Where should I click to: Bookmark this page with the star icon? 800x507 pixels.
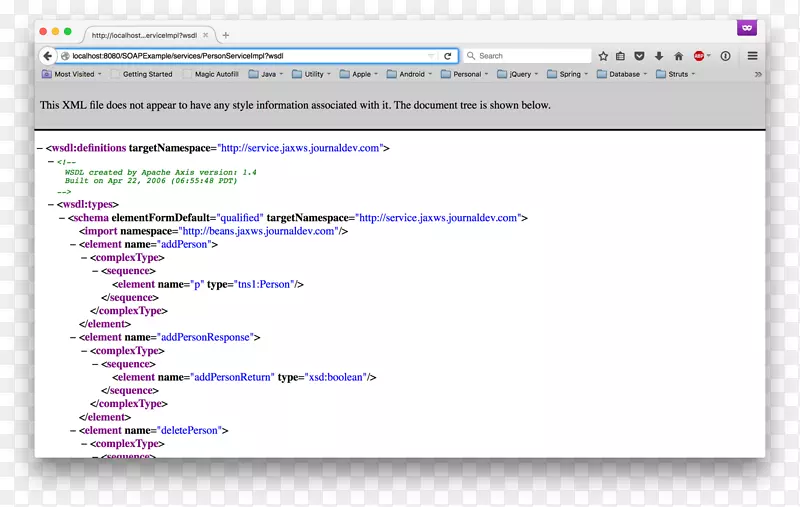(603, 56)
